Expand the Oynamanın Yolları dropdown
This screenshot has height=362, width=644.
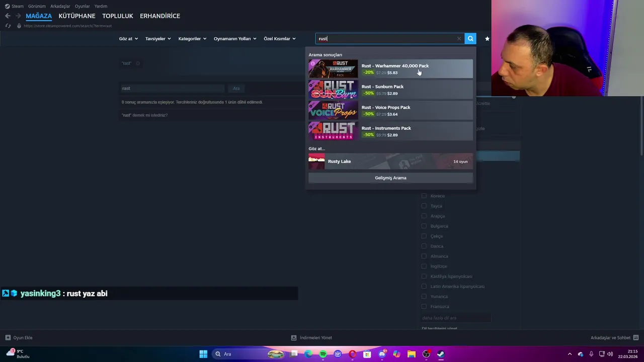pyautogui.click(x=235, y=39)
